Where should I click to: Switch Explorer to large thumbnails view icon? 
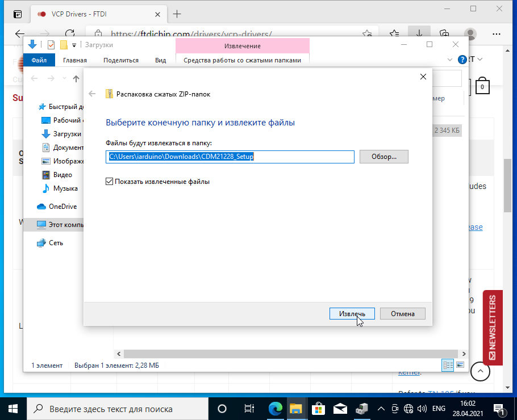click(460, 365)
